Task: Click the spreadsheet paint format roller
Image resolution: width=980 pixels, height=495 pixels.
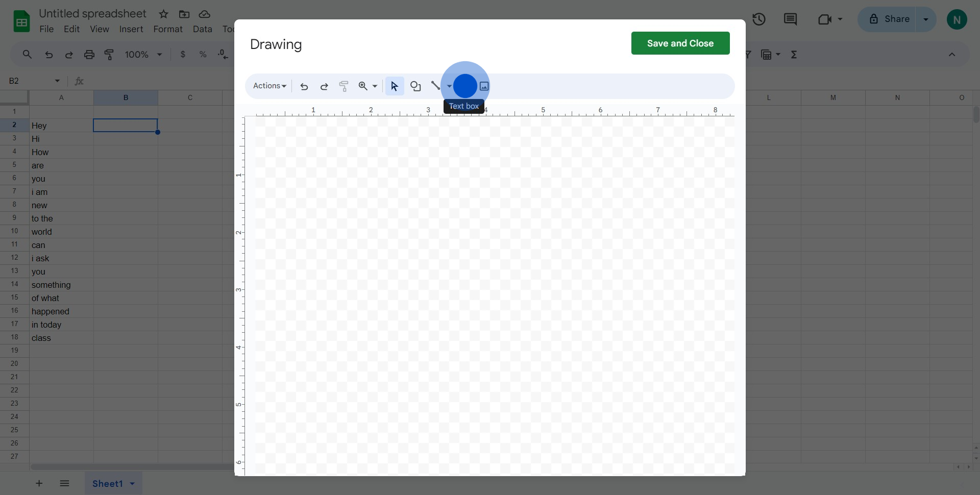Action: 109,55
